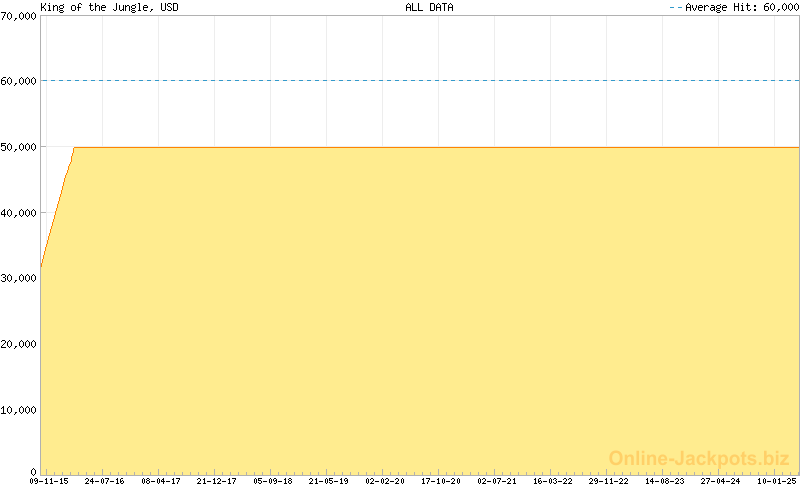Click the 30,000 y-axis label

tap(18, 278)
